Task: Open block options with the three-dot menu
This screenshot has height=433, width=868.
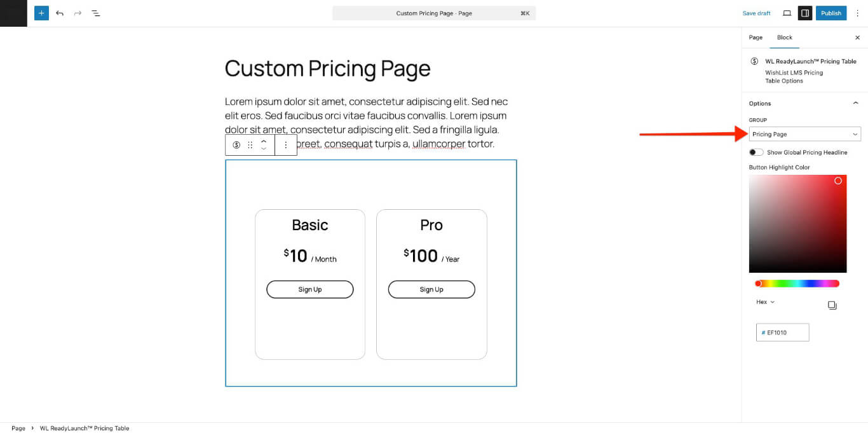Action: 286,145
